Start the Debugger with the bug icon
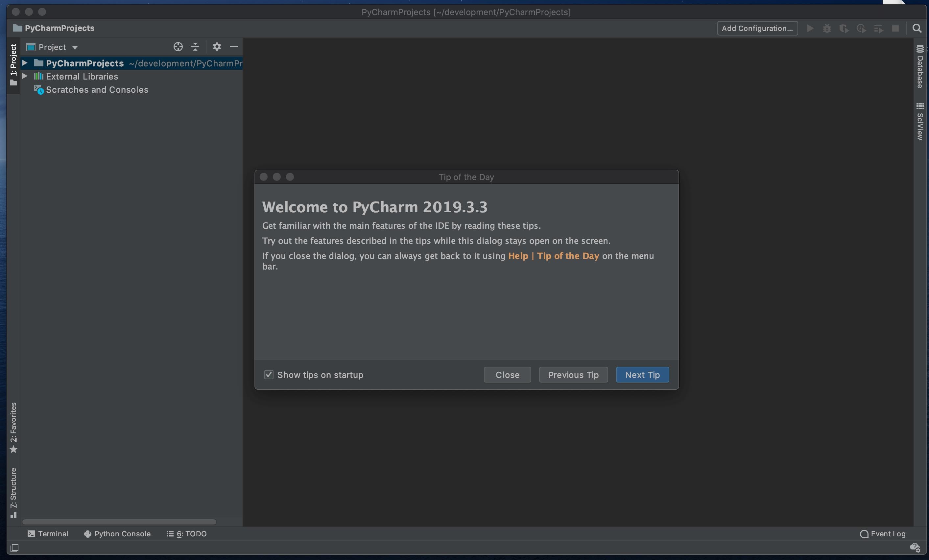The height and width of the screenshot is (560, 929). (827, 28)
